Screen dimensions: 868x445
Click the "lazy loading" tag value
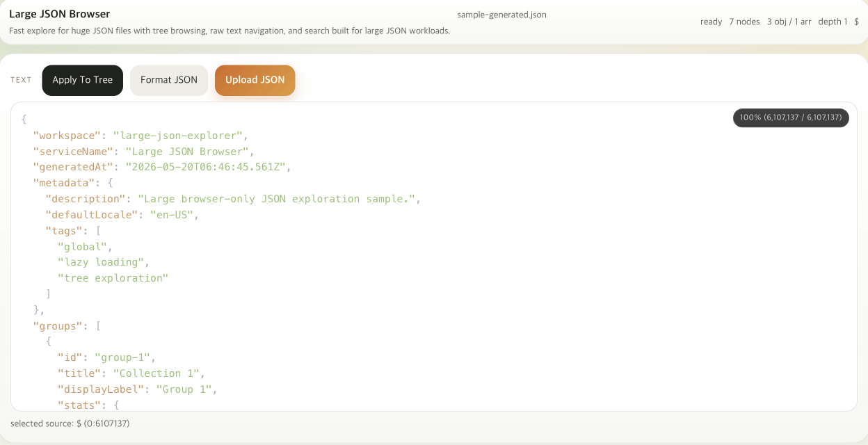tap(101, 262)
